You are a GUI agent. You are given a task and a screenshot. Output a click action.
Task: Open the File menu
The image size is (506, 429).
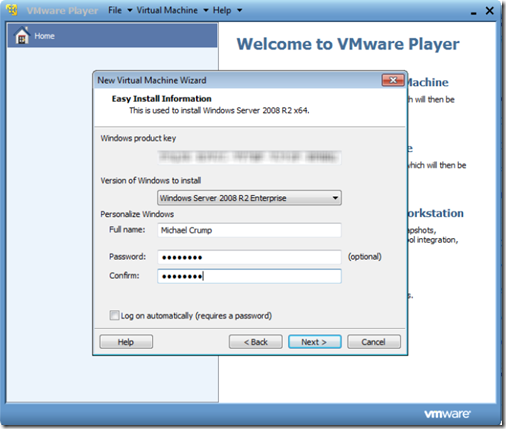click(x=115, y=10)
